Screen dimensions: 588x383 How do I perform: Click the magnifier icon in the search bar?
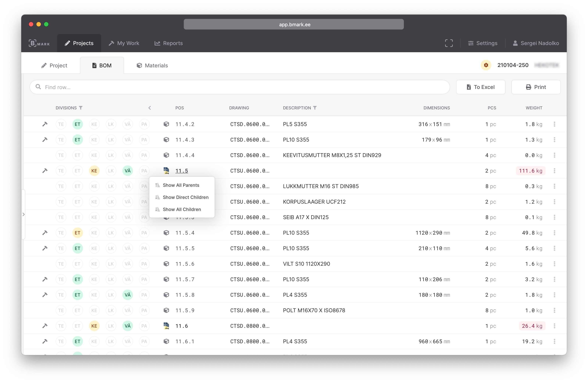(x=38, y=87)
